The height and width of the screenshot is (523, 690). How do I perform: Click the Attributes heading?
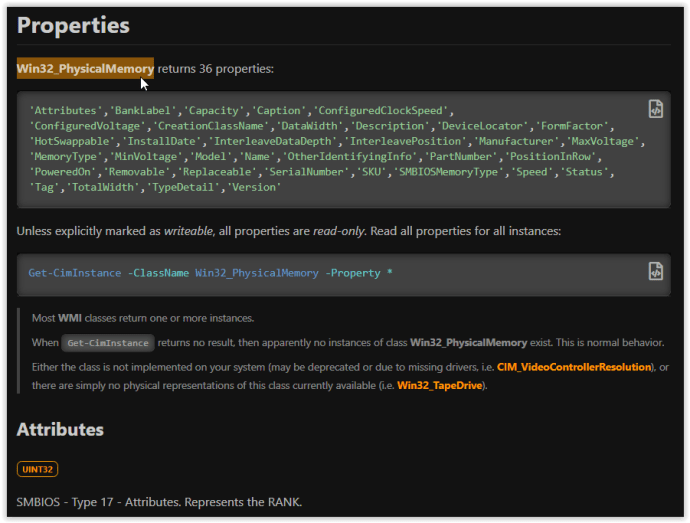pos(60,430)
